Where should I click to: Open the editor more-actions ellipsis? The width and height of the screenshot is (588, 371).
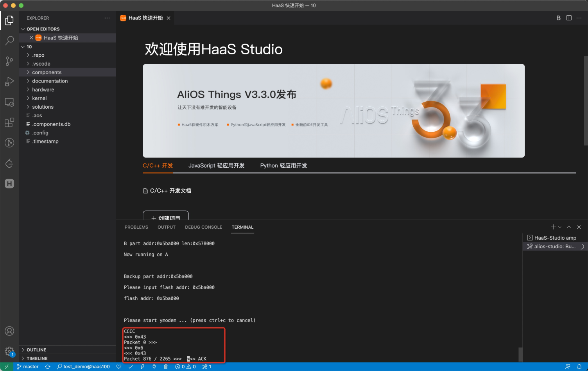(x=579, y=18)
